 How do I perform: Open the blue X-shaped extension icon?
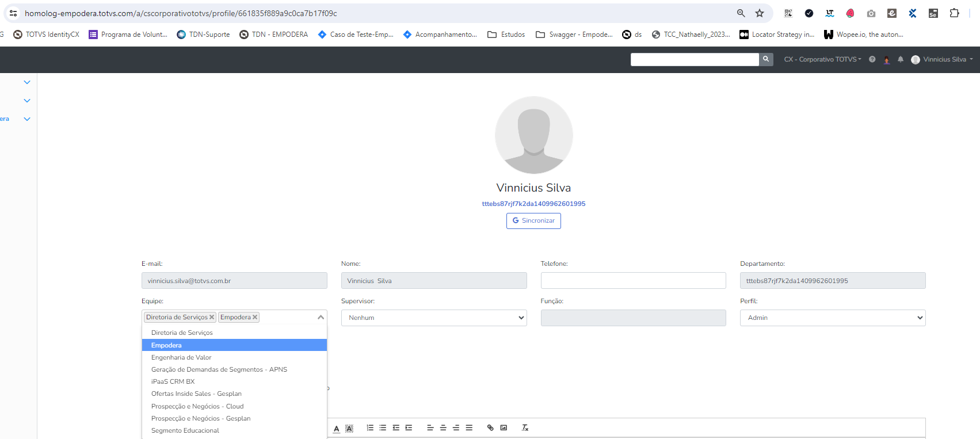point(913,13)
